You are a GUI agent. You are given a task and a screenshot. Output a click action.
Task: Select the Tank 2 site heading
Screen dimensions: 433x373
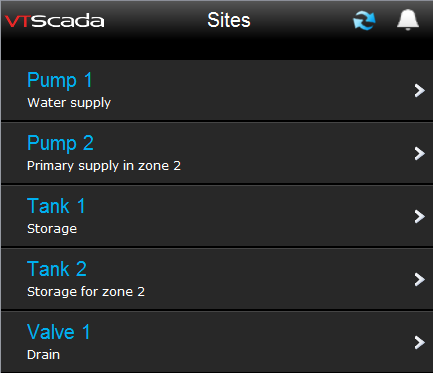(x=57, y=269)
